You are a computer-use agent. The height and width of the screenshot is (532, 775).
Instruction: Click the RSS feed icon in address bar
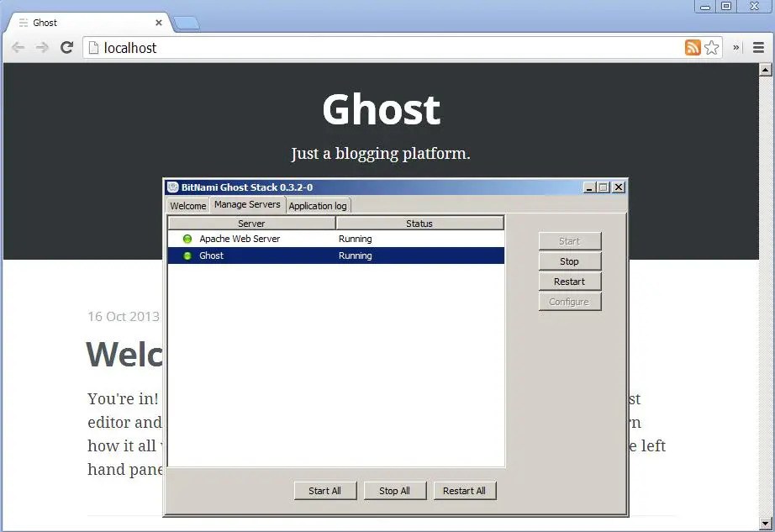693,47
